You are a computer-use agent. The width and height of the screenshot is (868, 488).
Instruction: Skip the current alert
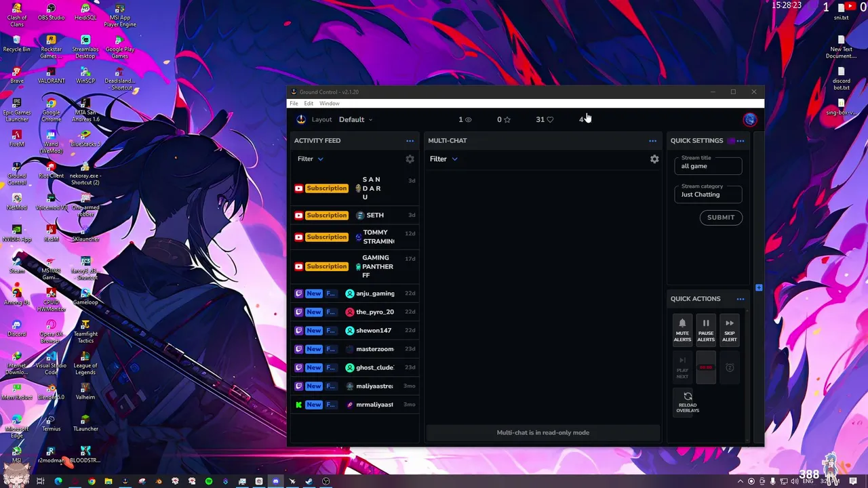tap(729, 330)
